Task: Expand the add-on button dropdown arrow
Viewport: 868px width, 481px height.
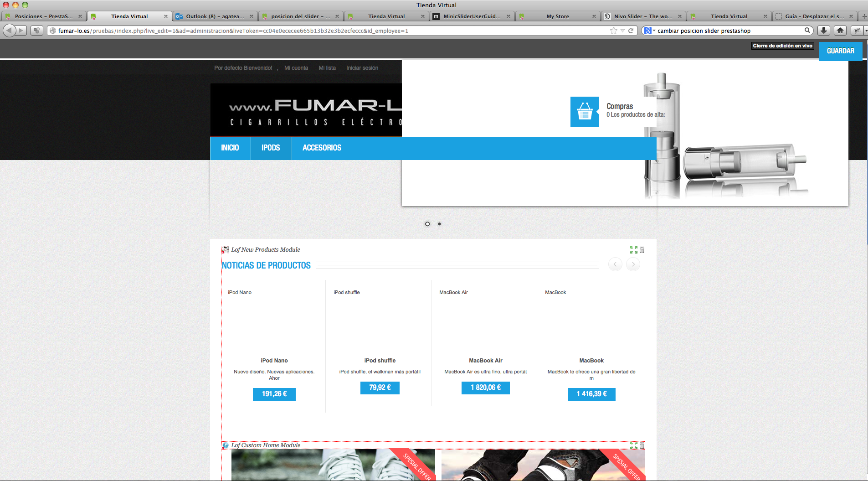Action: pos(865,31)
